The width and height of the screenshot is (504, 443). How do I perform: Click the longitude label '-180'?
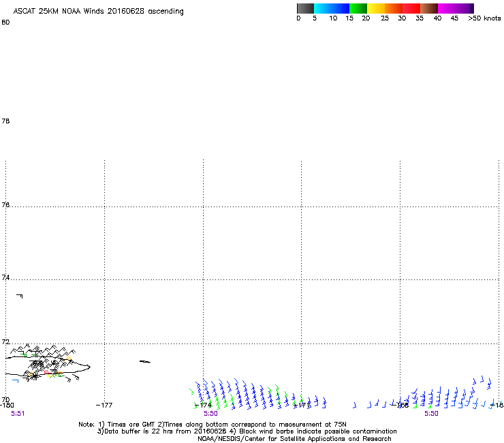pyautogui.click(x=7, y=405)
